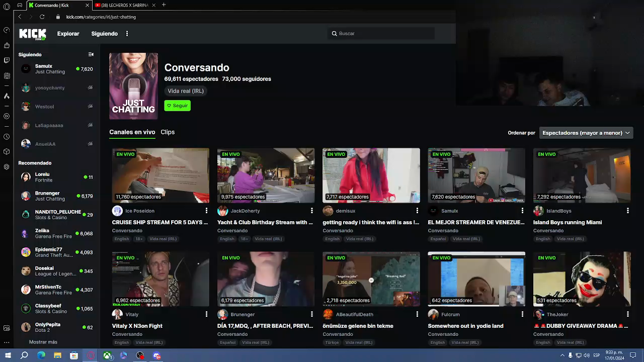The width and height of the screenshot is (644, 362).
Task: Expand the sort order dropdown
Action: point(586,133)
